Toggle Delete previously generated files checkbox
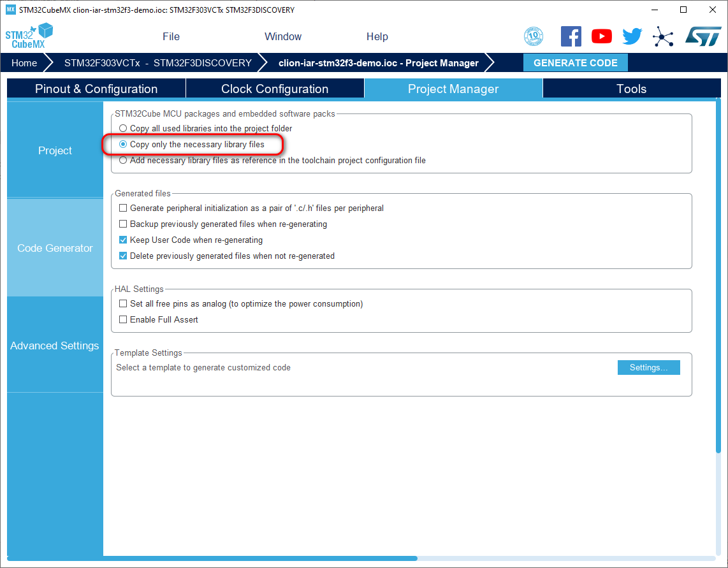Screen dimensions: 728x568 coord(123,256)
